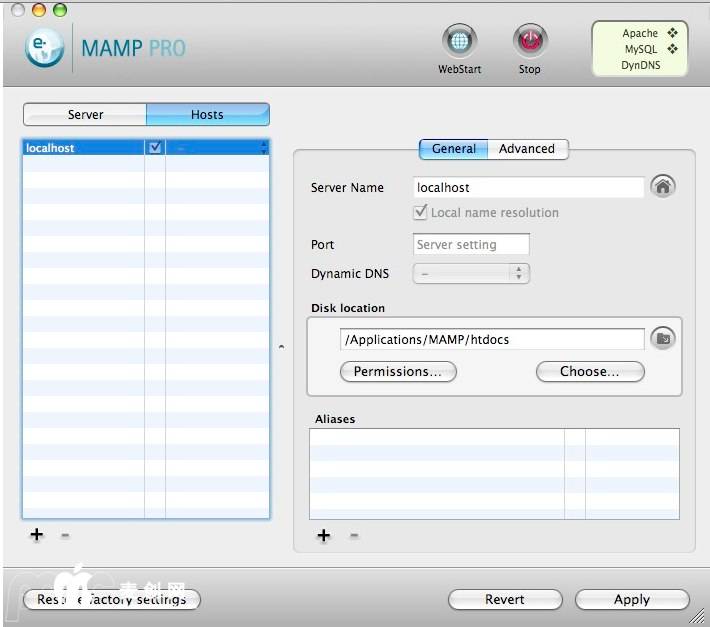The height and width of the screenshot is (627, 710).
Task: Remove selected host with minus icon
Action: 65,535
